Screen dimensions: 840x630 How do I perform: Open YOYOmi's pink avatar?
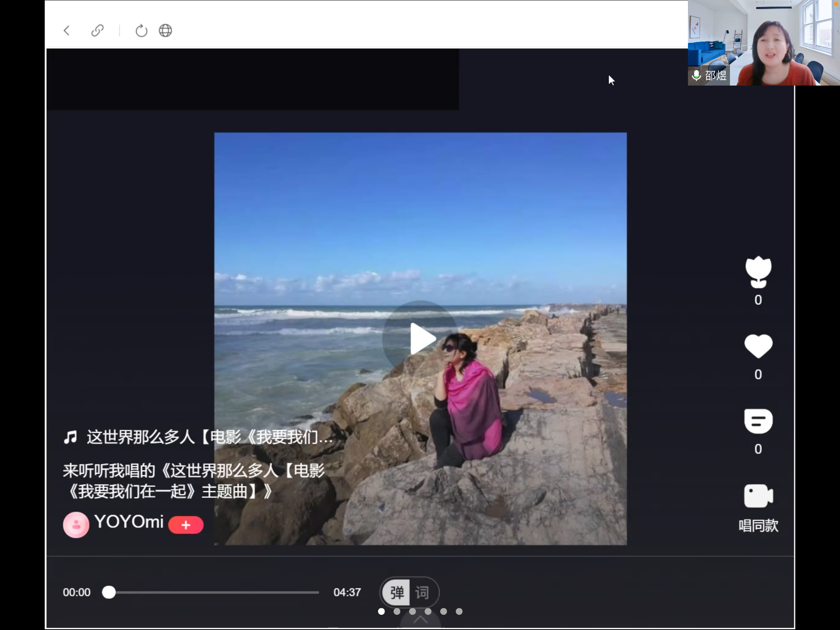[x=76, y=525]
